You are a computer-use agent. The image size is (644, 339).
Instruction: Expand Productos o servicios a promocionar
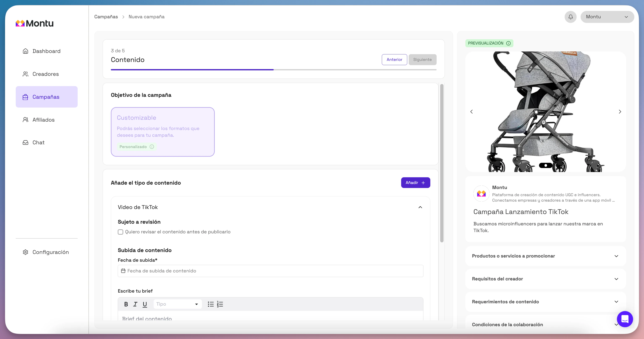pyautogui.click(x=546, y=256)
